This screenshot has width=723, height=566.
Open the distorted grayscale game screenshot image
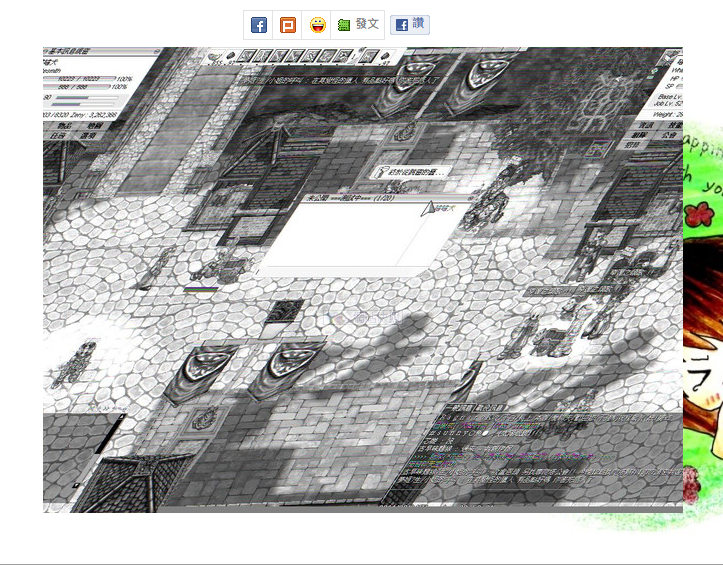[363, 280]
